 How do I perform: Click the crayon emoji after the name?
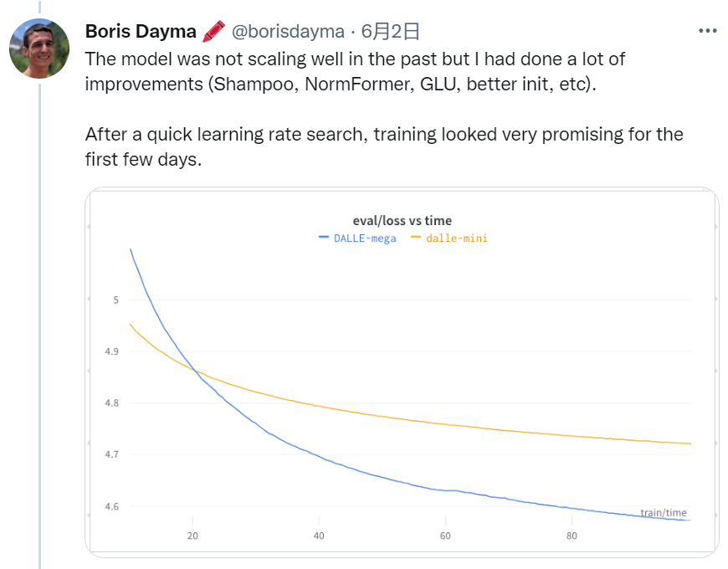212,32
